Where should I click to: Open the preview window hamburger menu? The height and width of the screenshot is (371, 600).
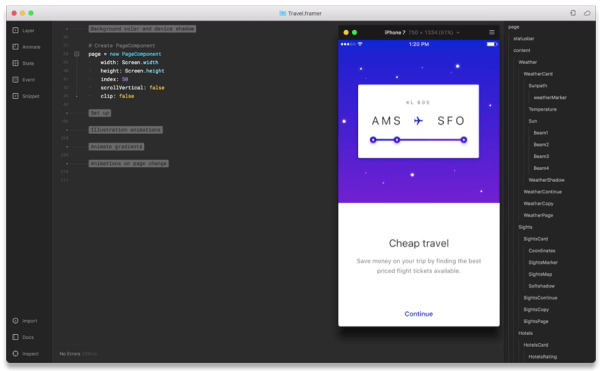pos(492,33)
